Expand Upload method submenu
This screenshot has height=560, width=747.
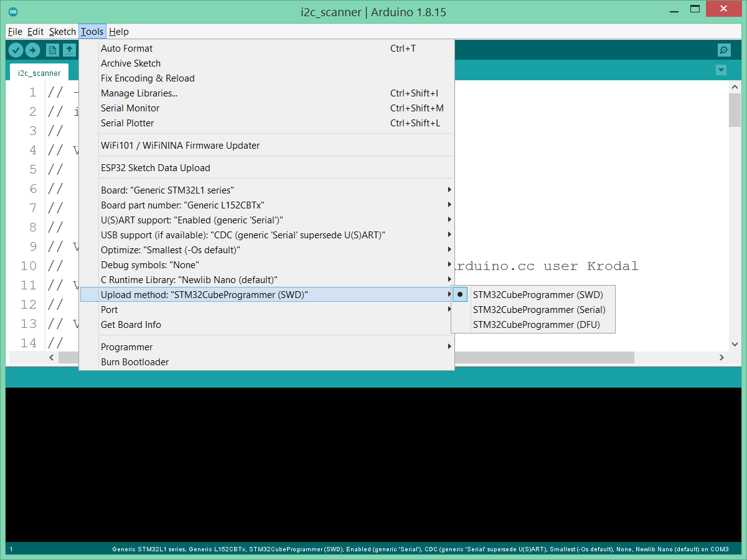tap(267, 295)
